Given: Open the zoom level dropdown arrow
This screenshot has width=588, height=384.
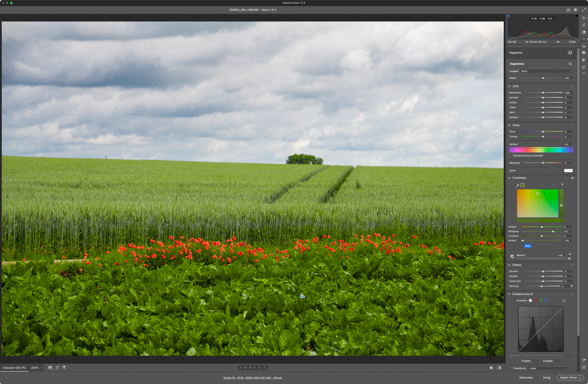Looking at the screenshot, I should point(42,368).
